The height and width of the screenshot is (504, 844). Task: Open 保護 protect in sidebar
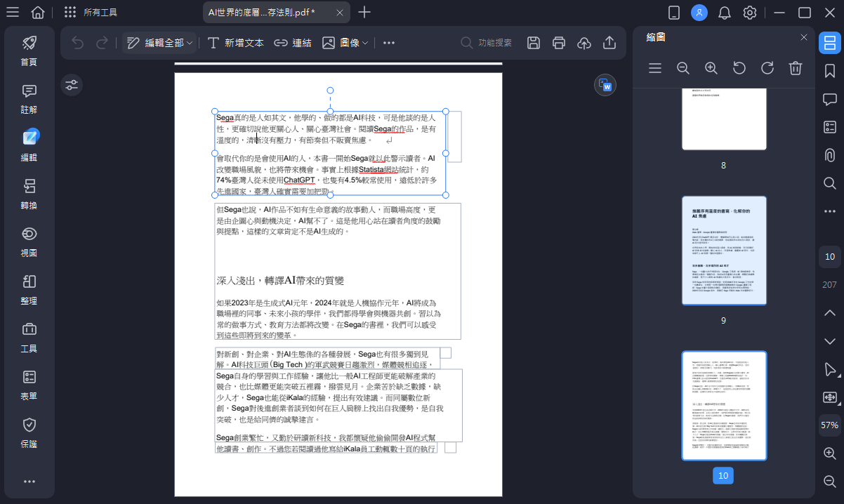point(29,432)
